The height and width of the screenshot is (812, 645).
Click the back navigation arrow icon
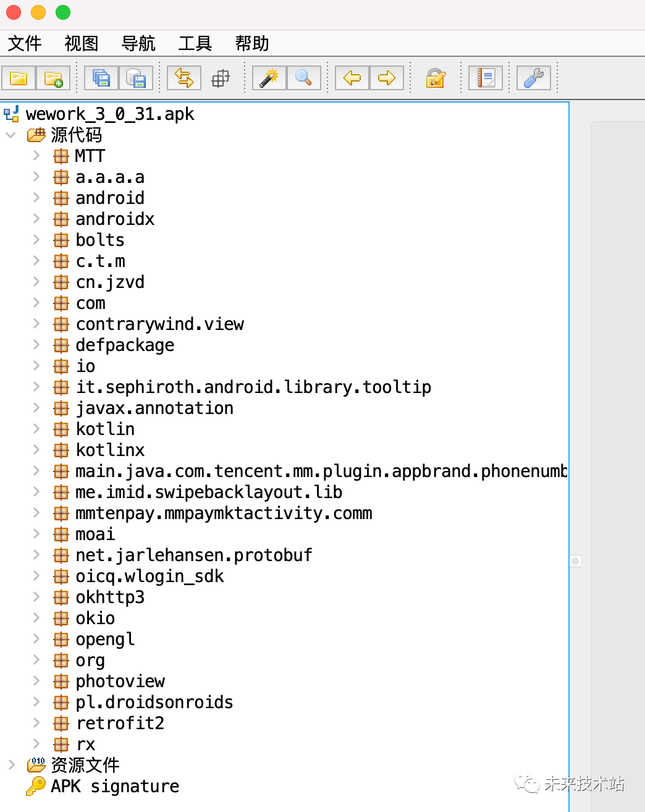click(x=352, y=78)
